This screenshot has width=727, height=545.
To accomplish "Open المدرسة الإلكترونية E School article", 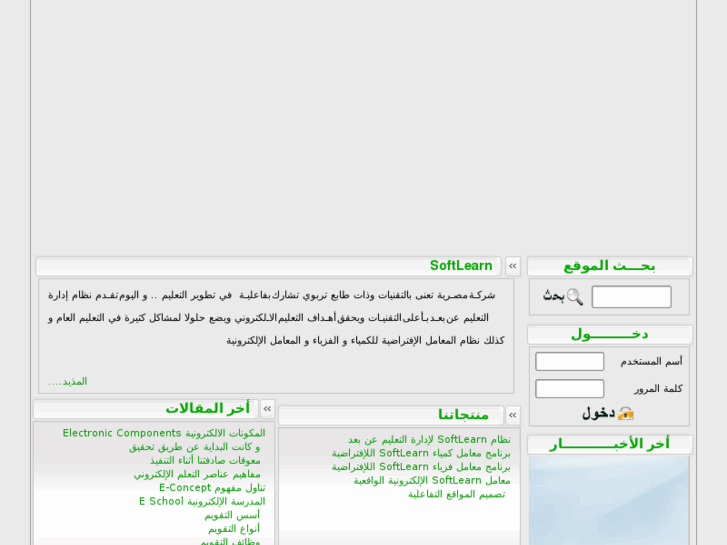I will [202, 501].
